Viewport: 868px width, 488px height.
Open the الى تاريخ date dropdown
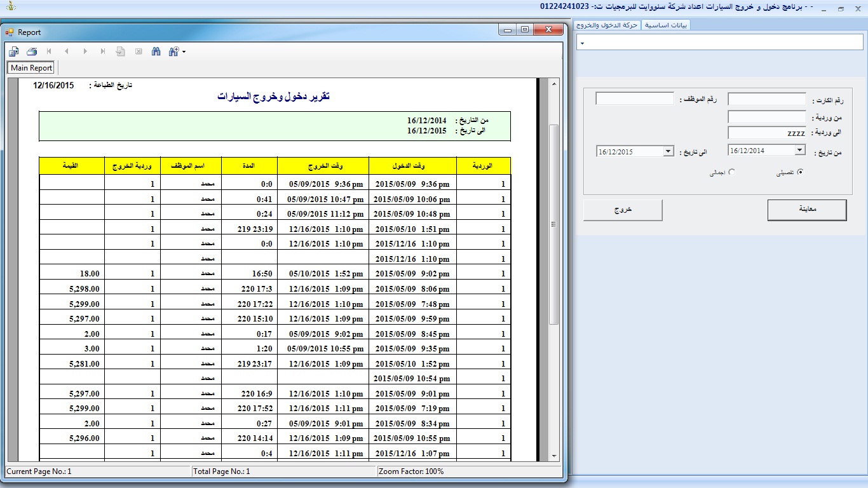[x=668, y=152]
